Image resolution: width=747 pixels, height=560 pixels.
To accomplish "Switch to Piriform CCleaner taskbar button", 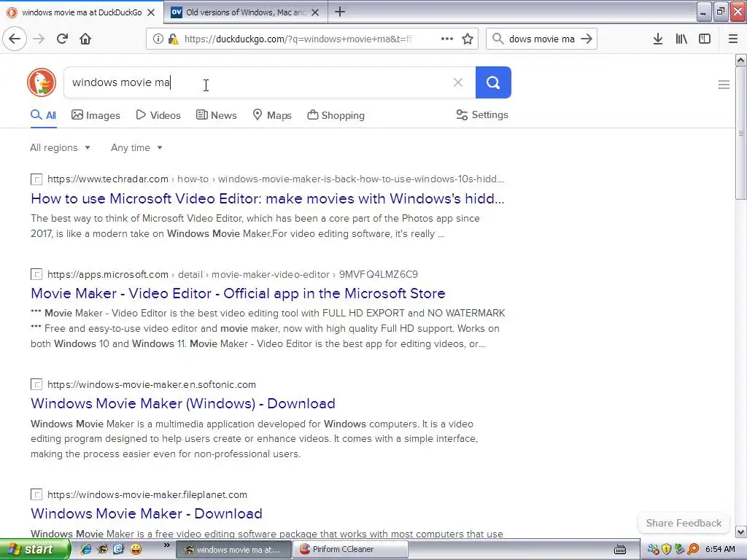I will [x=350, y=549].
